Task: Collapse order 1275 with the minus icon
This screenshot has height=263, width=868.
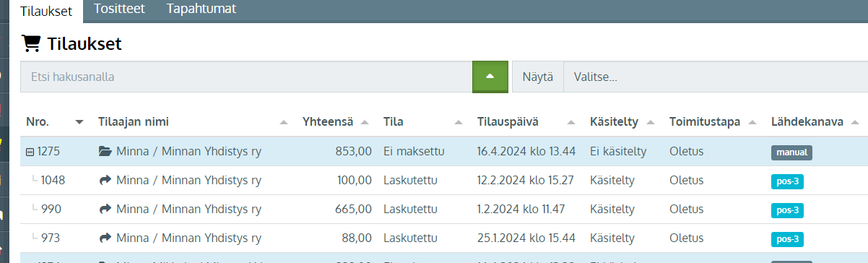Action: 30,152
